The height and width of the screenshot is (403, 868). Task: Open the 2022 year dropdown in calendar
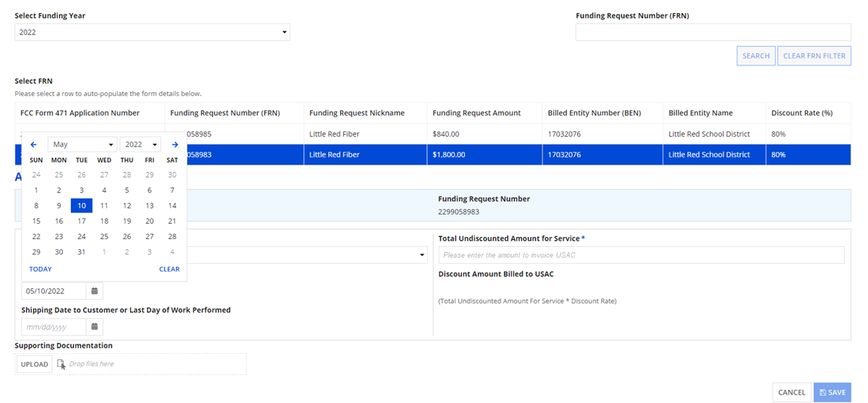[140, 145]
